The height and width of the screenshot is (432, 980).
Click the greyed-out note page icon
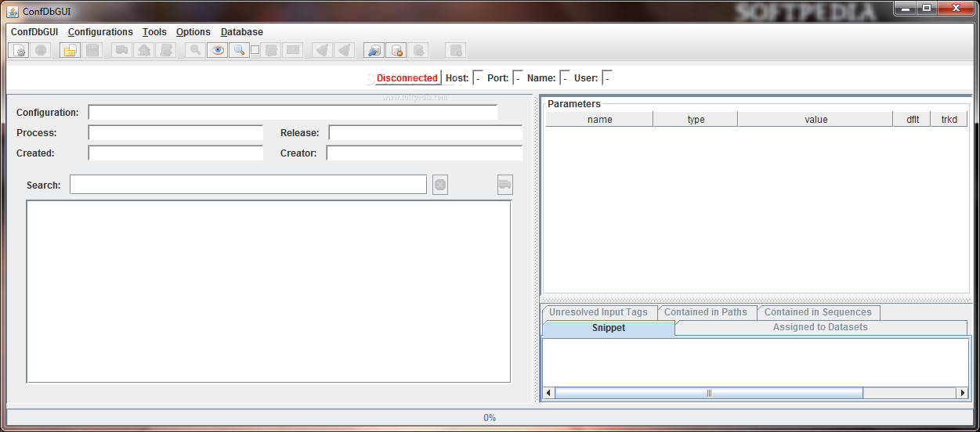pos(271,50)
